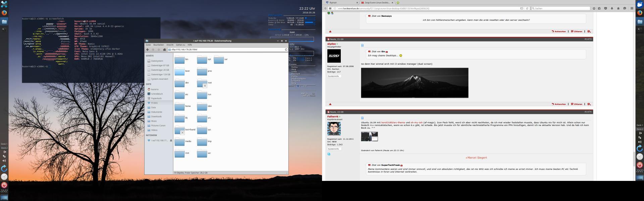
Task: Open the bin folder
Action: click(x=180, y=59)
